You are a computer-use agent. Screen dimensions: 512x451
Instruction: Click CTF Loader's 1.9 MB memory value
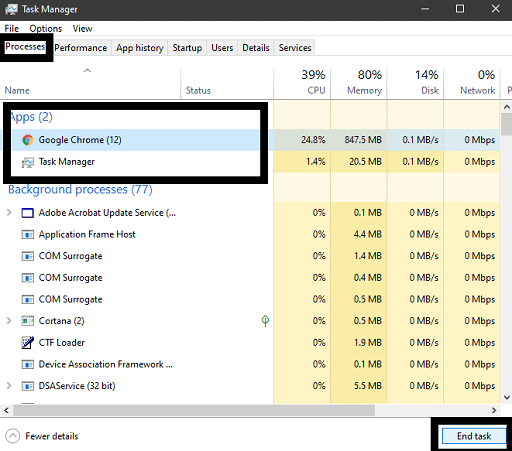(368, 343)
